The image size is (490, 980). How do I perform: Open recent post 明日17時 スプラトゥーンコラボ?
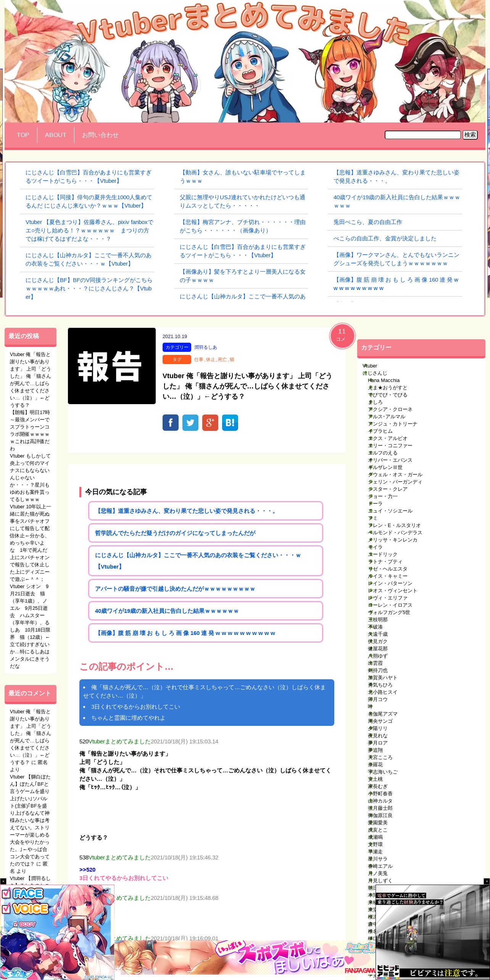tap(30, 430)
